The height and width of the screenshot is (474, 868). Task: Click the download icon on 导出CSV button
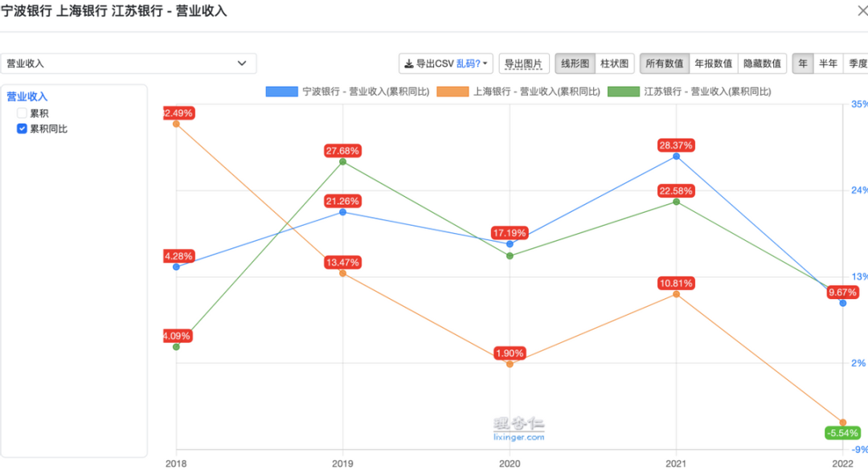(x=408, y=63)
